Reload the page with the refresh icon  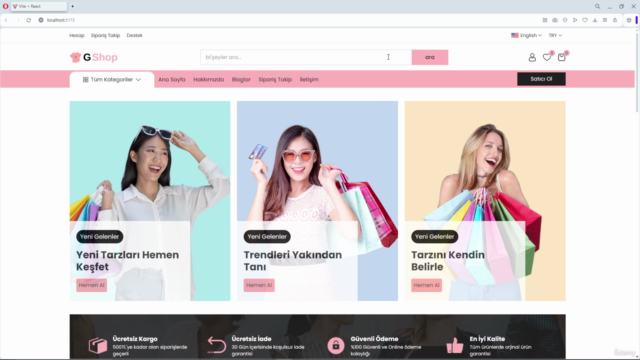(29, 20)
